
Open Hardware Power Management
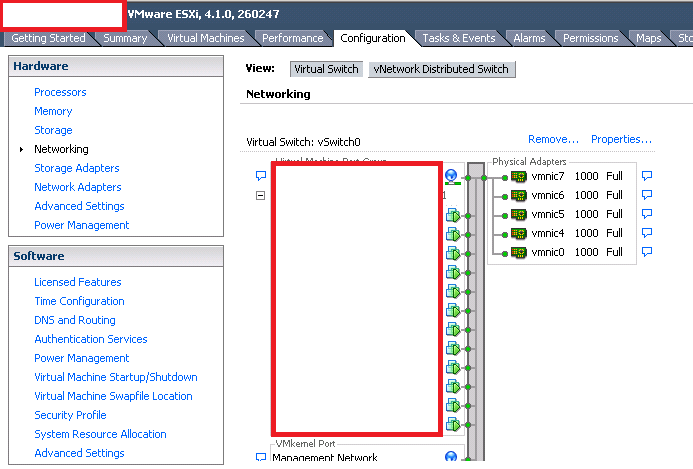82,225
